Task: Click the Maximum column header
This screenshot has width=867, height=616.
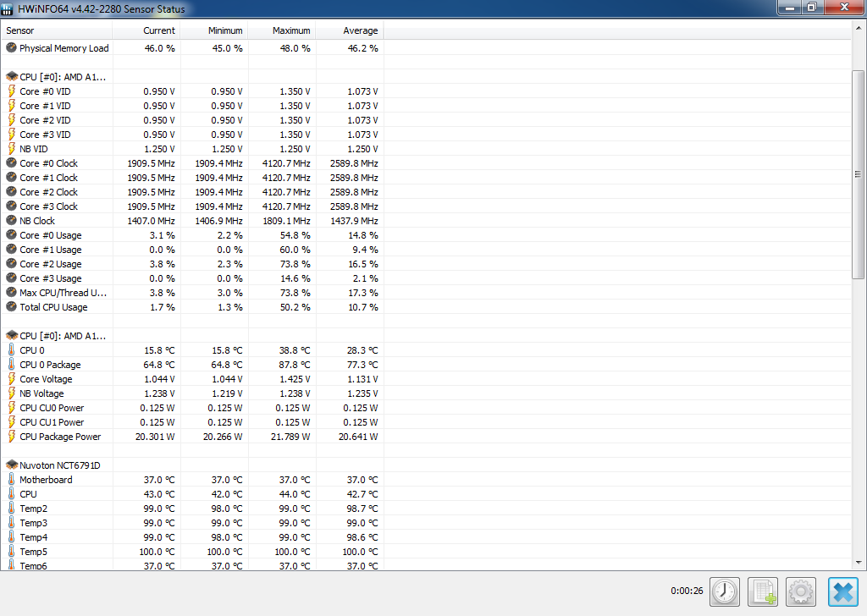Action: [x=282, y=31]
